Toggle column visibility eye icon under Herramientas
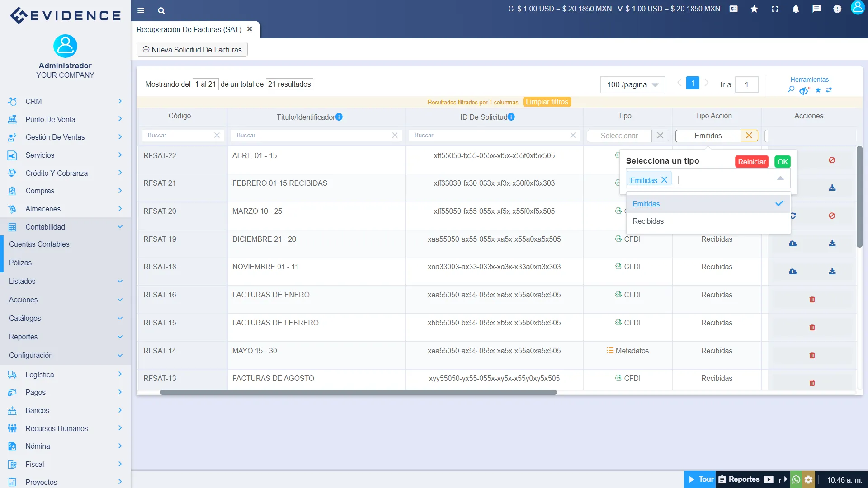 click(x=804, y=91)
